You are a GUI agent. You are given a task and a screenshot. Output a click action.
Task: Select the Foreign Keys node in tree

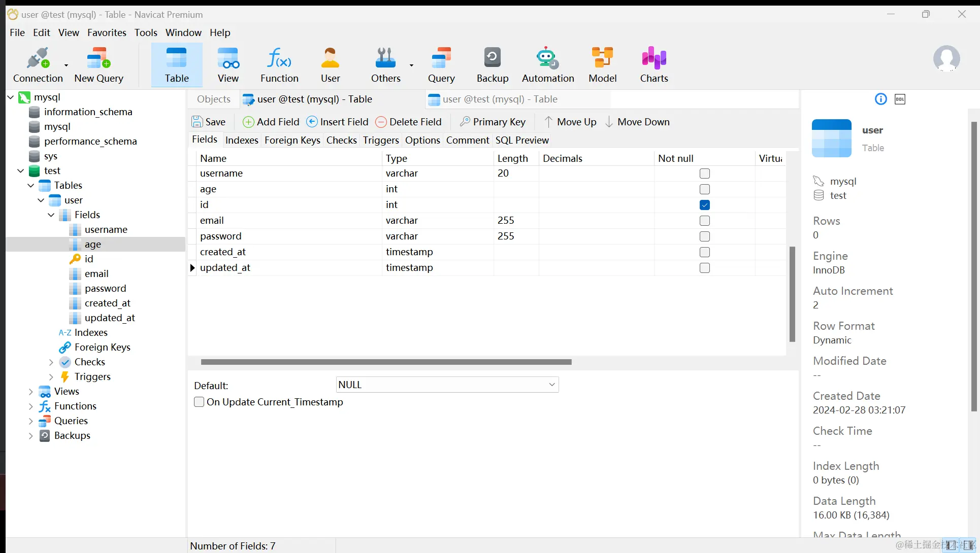pos(102,347)
